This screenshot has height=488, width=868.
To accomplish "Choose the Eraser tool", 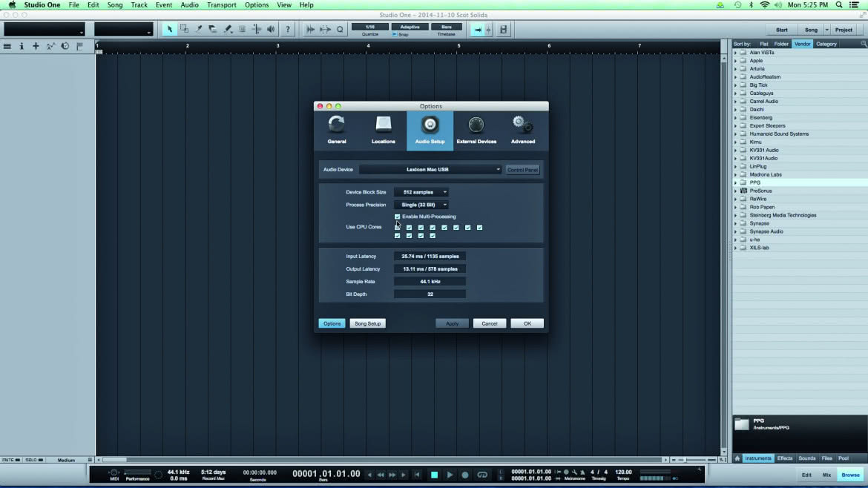I will [213, 30].
